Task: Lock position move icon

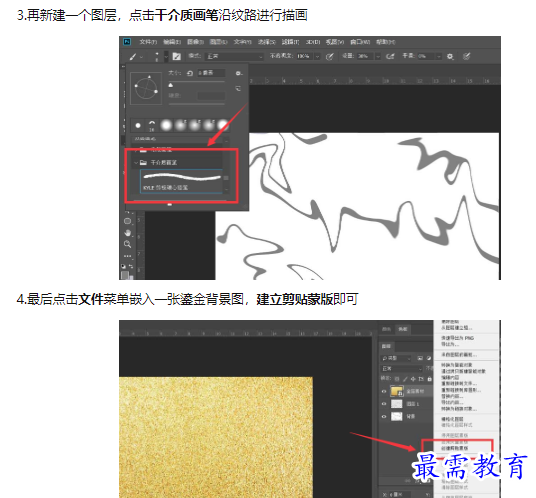Action: 413,379
